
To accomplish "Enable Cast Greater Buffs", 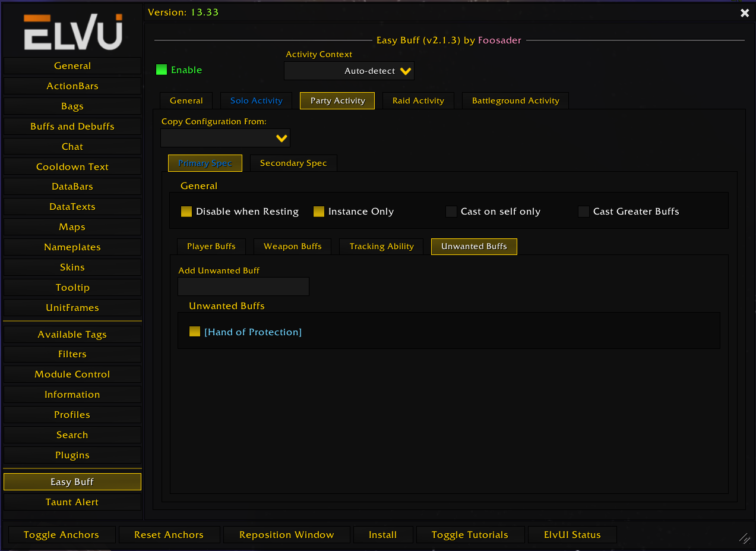I will coord(584,212).
